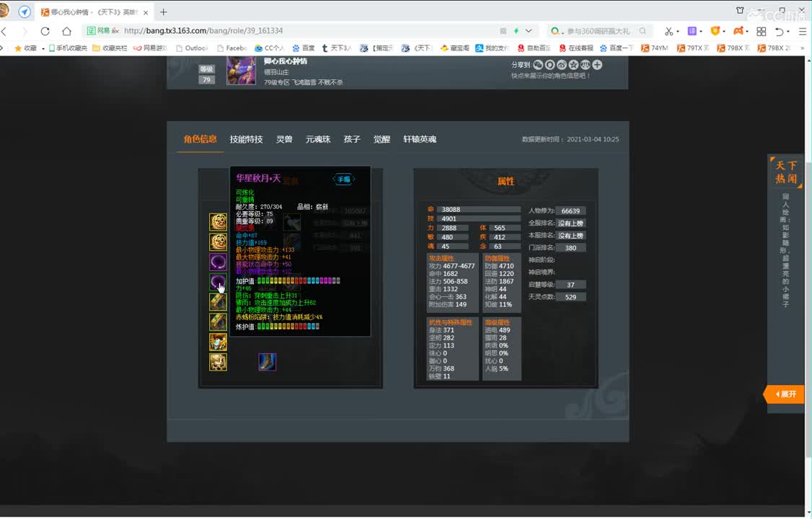Switch to the 技能特技 tab
Viewport: 812px width, 519px height.
[x=246, y=139]
